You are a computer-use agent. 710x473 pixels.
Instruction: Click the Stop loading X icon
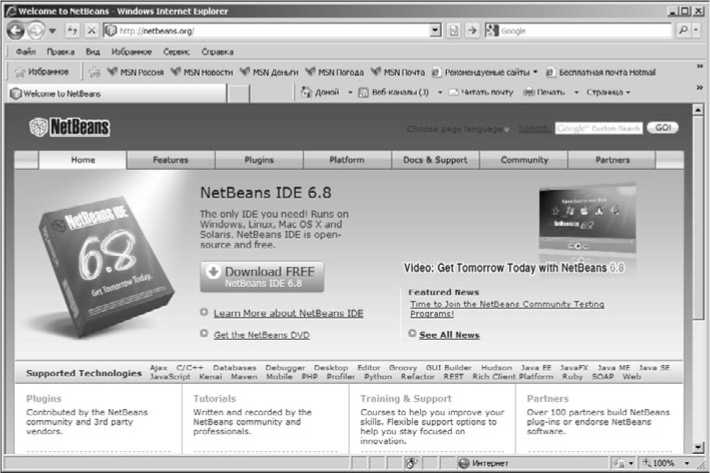pos(91,30)
